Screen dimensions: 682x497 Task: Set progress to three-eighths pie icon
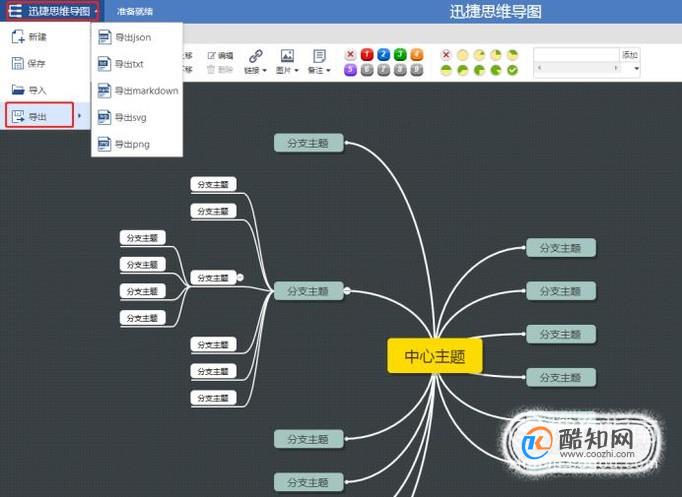click(513, 55)
